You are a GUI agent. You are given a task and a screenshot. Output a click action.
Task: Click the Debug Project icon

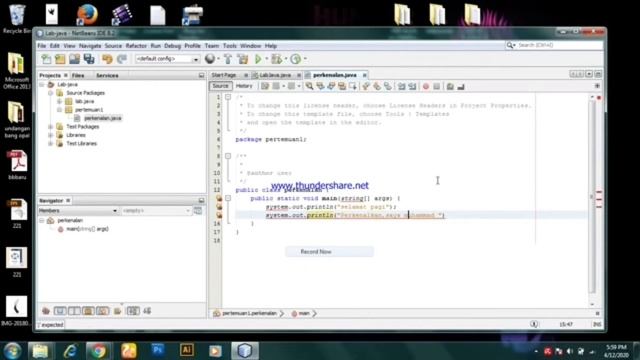pyautogui.click(x=277, y=59)
